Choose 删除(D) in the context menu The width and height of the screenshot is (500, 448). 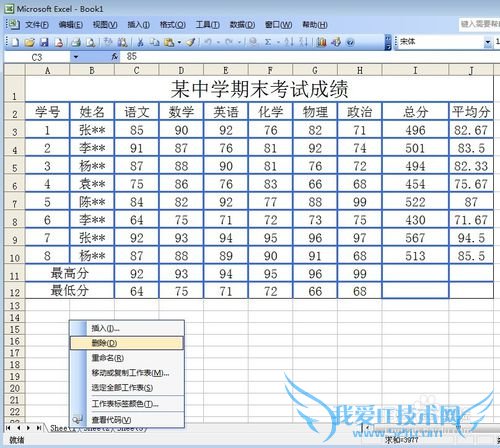point(127,343)
